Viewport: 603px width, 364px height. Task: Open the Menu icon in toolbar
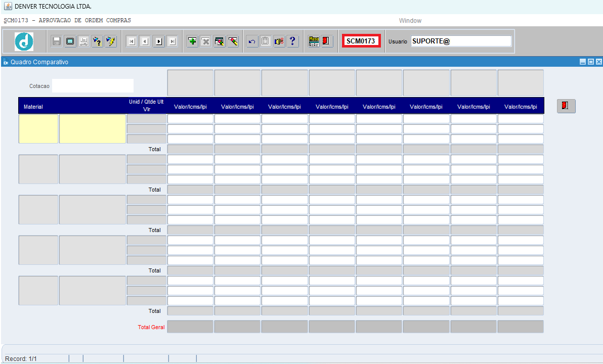coord(314,41)
